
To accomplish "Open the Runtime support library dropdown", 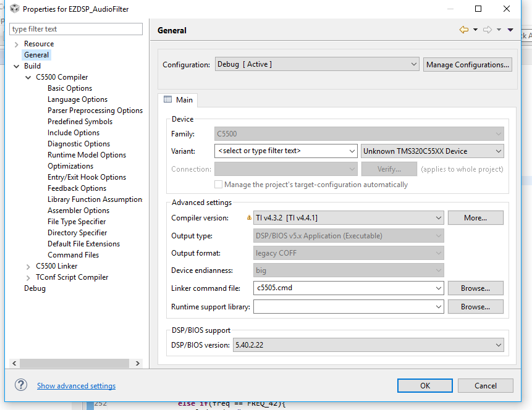I will [438, 306].
